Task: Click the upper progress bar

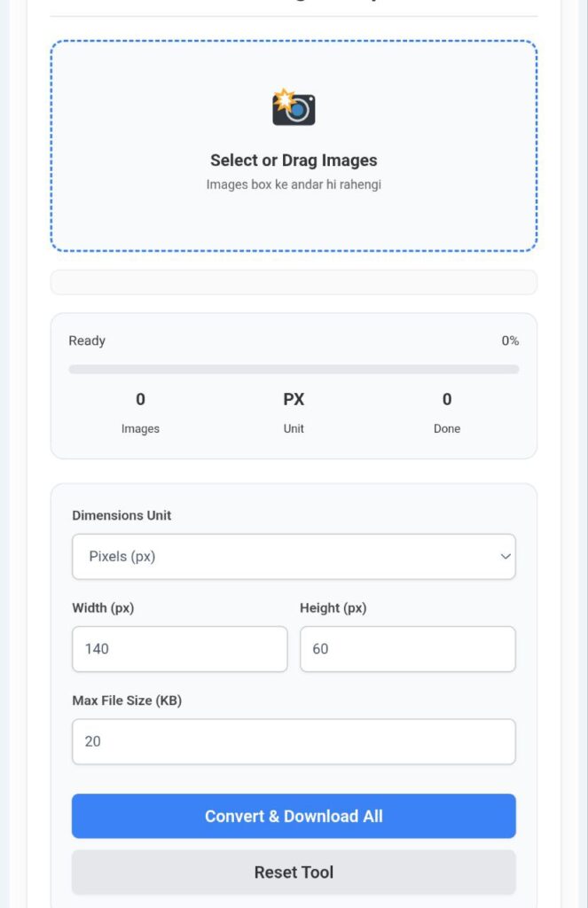Action: pyautogui.click(x=294, y=280)
